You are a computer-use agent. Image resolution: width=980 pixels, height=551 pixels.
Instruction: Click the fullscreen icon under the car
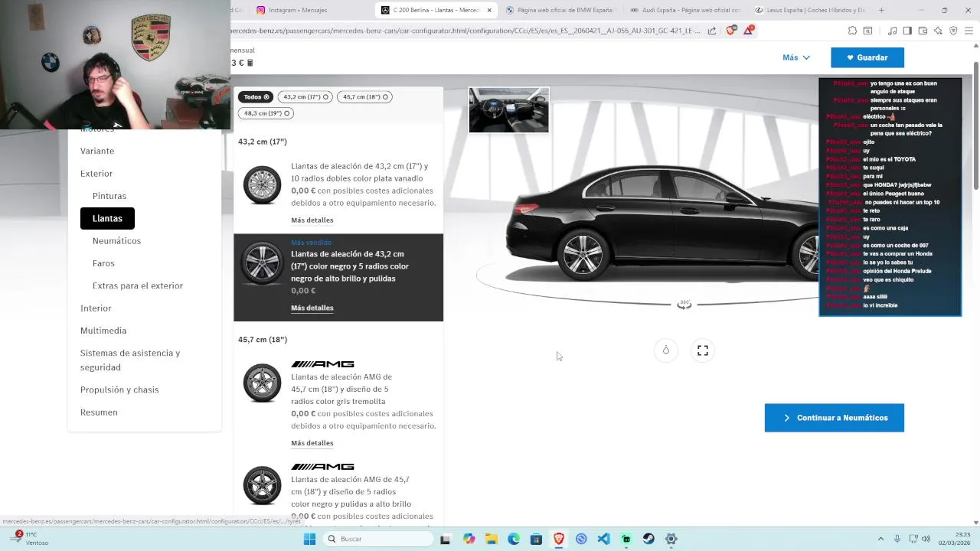(703, 350)
